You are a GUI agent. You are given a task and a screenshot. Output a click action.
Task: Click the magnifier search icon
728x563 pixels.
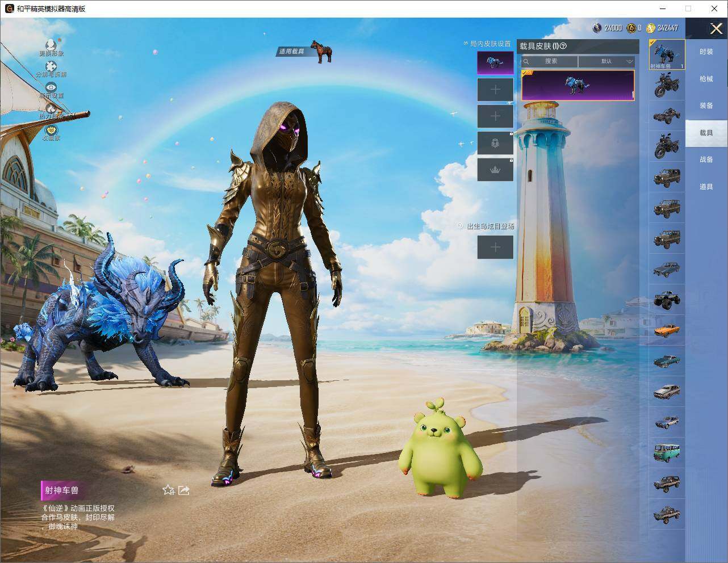[526, 61]
